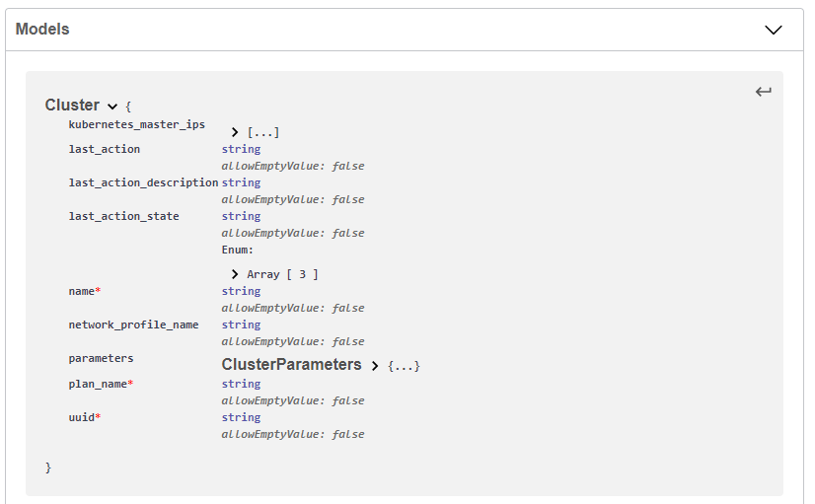The image size is (815, 504).
Task: Click the Models section heading
Action: (42, 30)
